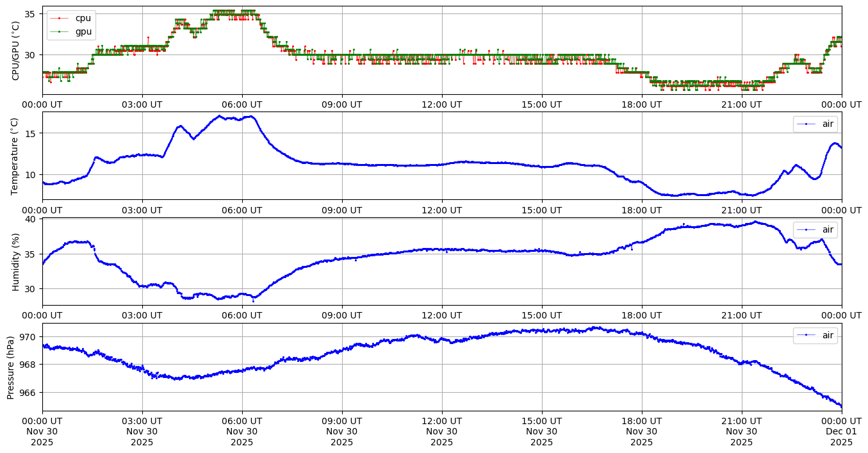868x453 pixels.
Task: Click the gpu legend entry
Action: pyautogui.click(x=83, y=31)
